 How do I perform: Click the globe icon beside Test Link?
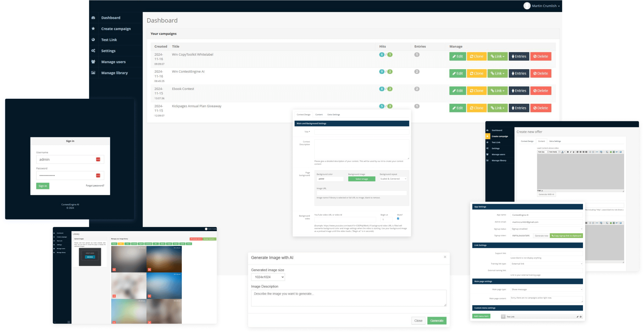click(x=93, y=40)
